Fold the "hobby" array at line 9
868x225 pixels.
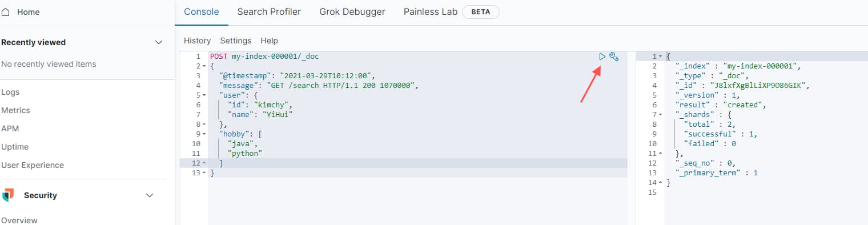tap(205, 134)
